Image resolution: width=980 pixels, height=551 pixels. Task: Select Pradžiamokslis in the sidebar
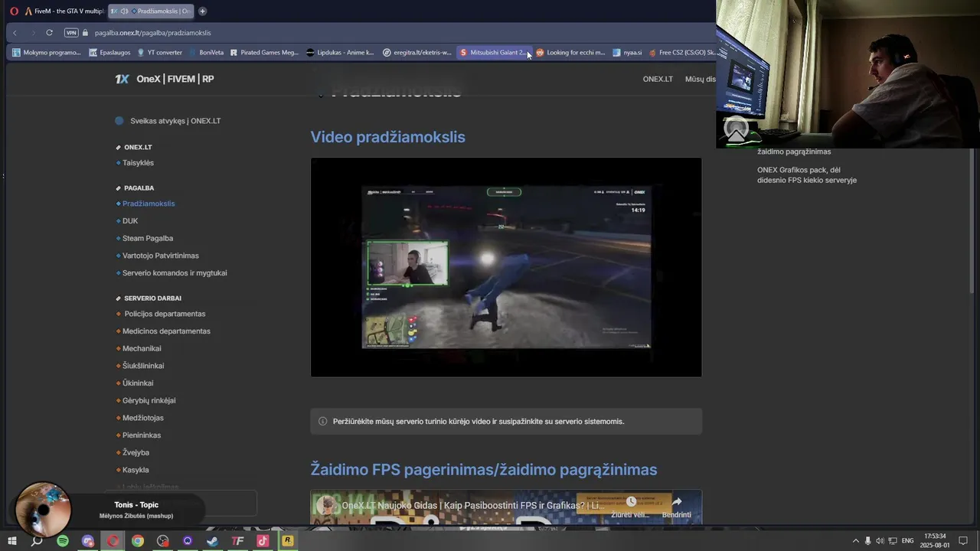(149, 204)
